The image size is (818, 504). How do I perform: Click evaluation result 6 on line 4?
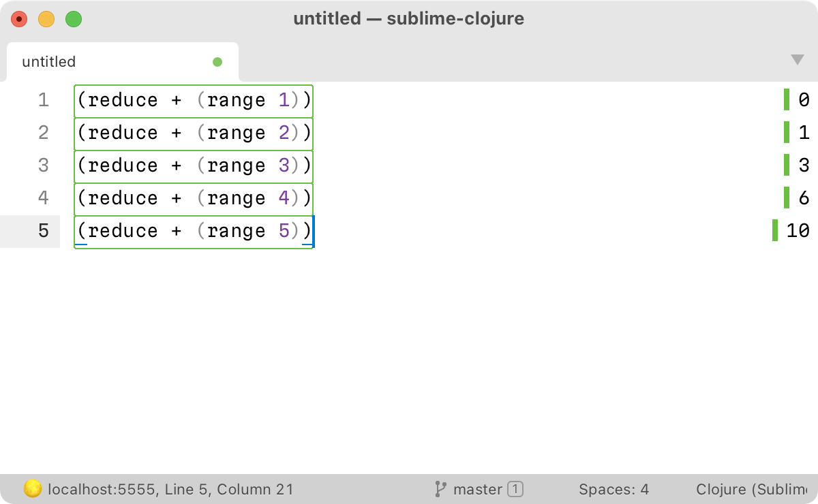[804, 198]
